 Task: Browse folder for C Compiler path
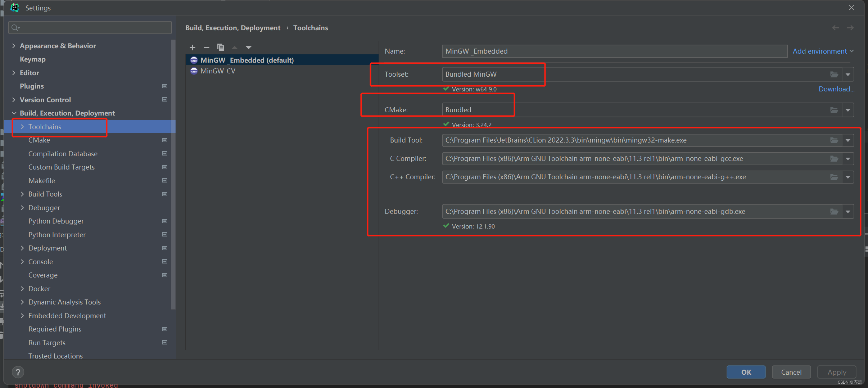(834, 159)
